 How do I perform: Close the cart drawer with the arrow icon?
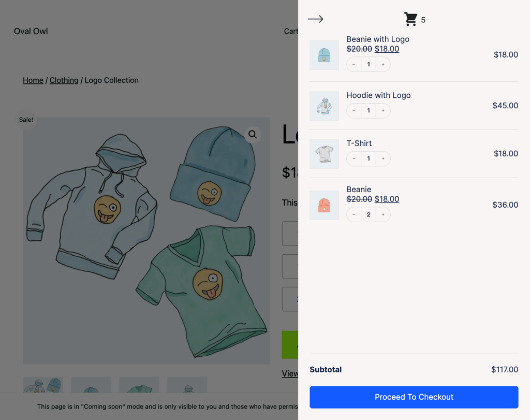(x=315, y=19)
